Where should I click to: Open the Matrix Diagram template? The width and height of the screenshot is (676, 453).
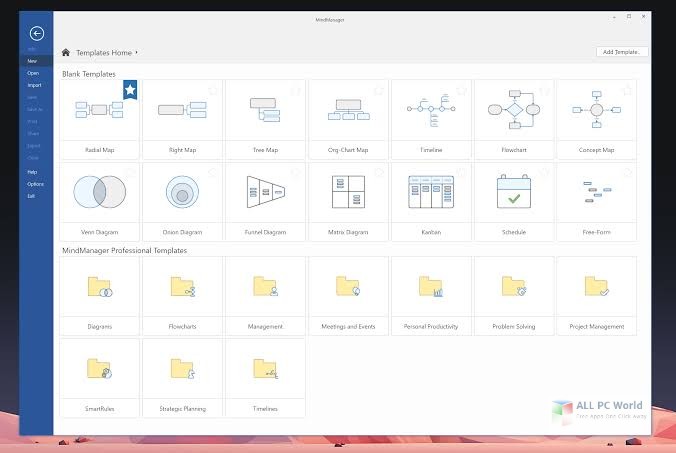coord(348,201)
